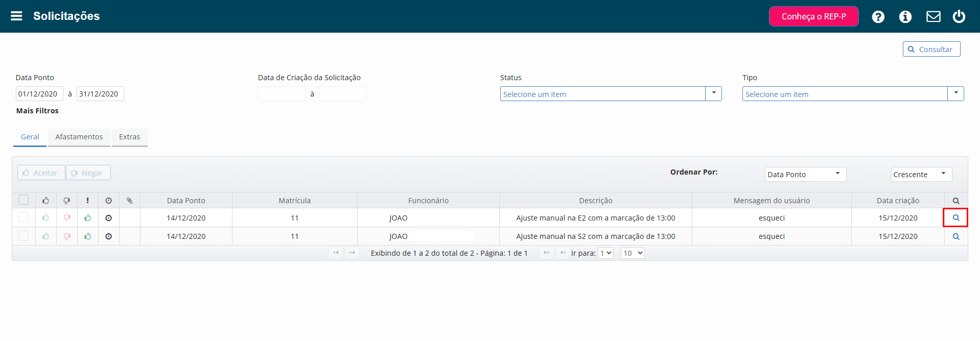Focus the second Data de Criação date field

point(342,94)
